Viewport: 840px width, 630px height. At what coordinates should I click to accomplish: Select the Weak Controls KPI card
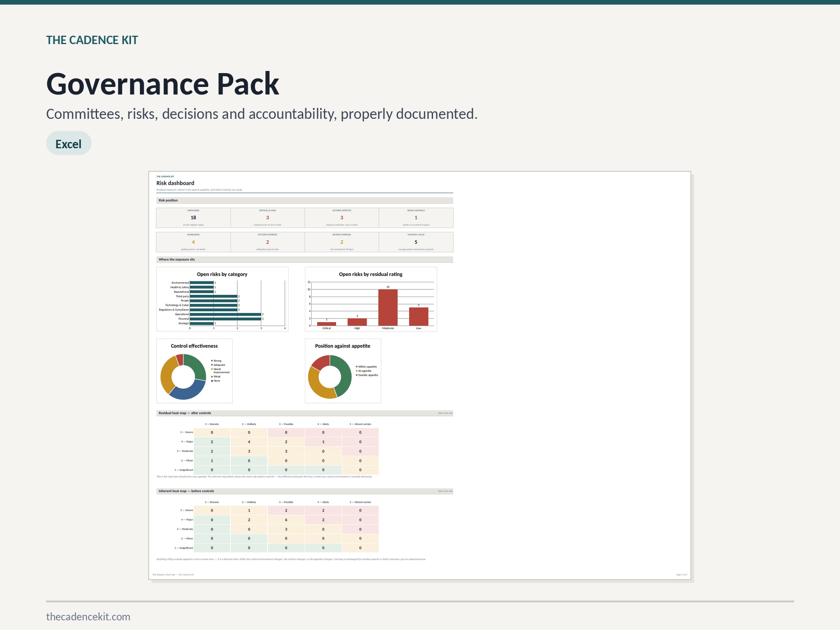pyautogui.click(x=416, y=218)
